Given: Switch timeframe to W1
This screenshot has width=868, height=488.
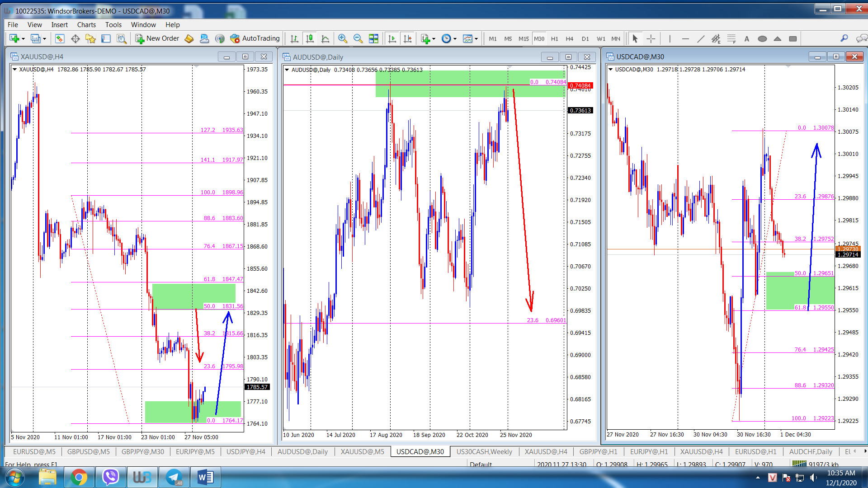Looking at the screenshot, I should tap(601, 39).
